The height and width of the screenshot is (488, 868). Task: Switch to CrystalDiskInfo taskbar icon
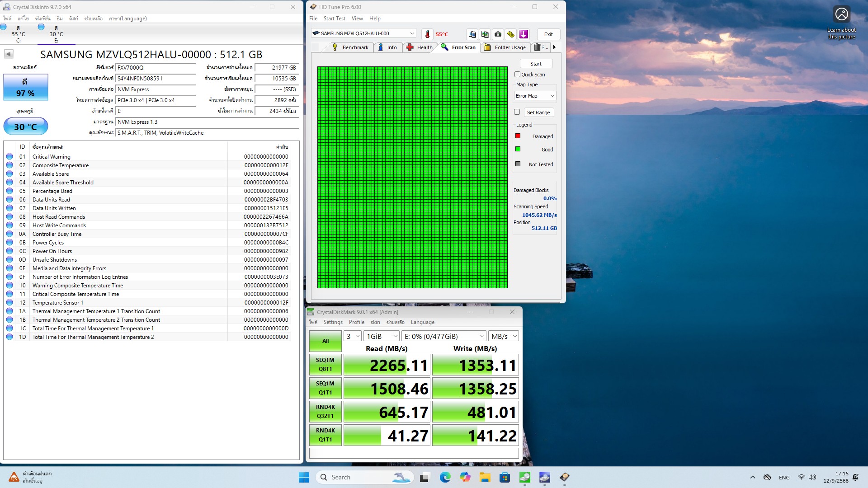[x=544, y=477]
